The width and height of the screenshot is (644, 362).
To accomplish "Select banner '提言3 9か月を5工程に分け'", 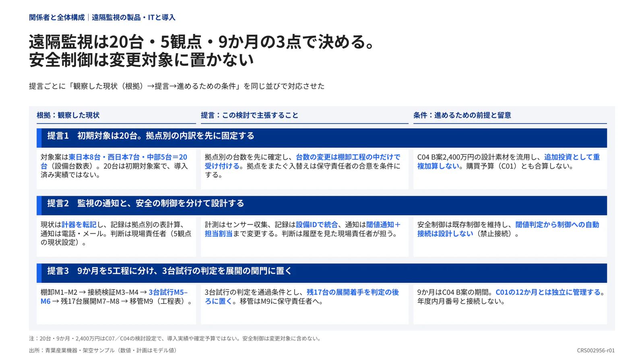I will click(x=322, y=273).
